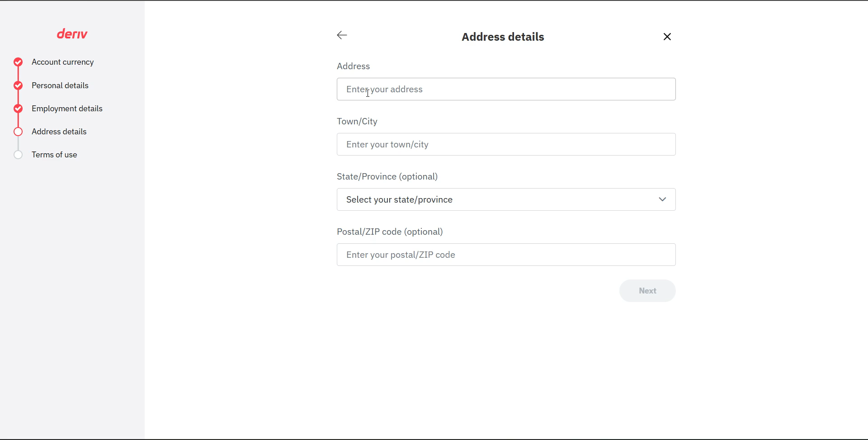Click the Address details step circle

pos(18,132)
